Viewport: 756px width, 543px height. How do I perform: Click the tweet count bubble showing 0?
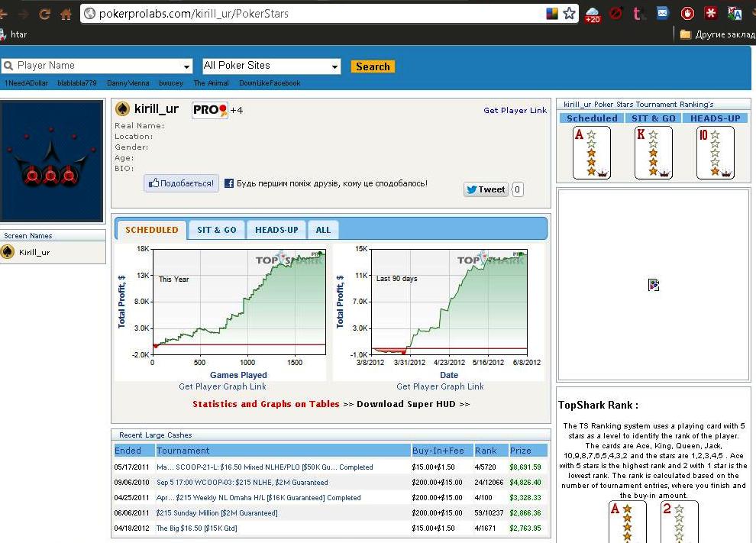tap(517, 189)
